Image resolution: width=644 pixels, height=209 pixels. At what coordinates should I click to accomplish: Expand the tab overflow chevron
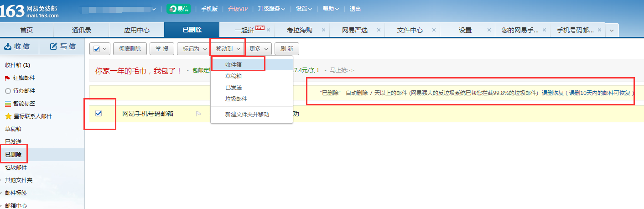pos(612,30)
